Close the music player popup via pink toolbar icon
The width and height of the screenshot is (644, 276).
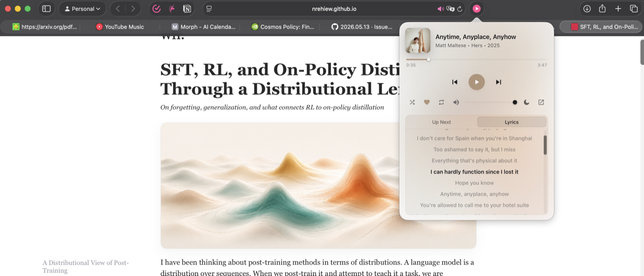[476, 9]
